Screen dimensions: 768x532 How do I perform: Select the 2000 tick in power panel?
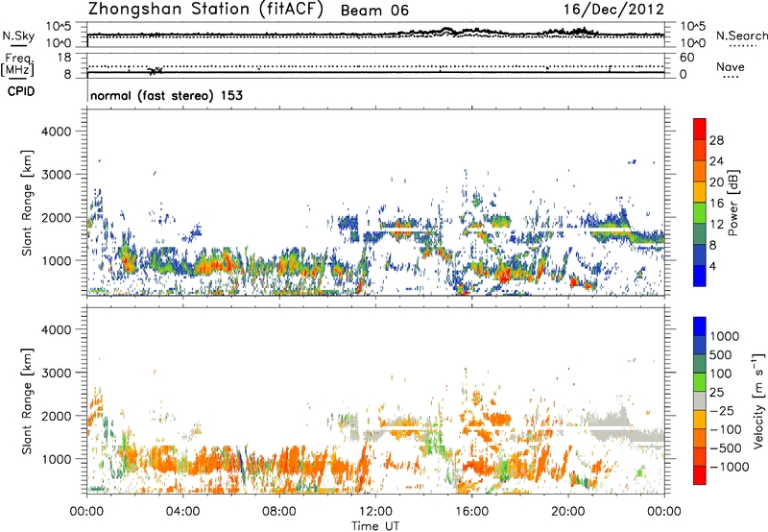[x=57, y=217]
